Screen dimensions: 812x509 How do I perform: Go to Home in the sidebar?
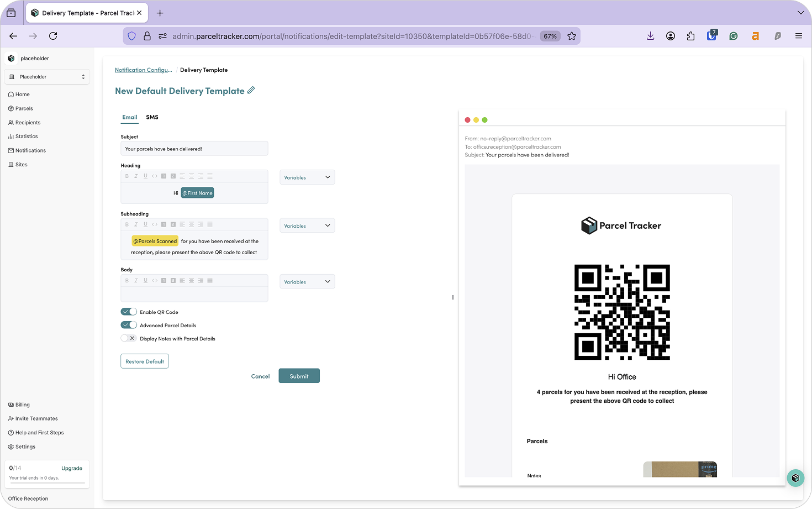click(x=19, y=95)
